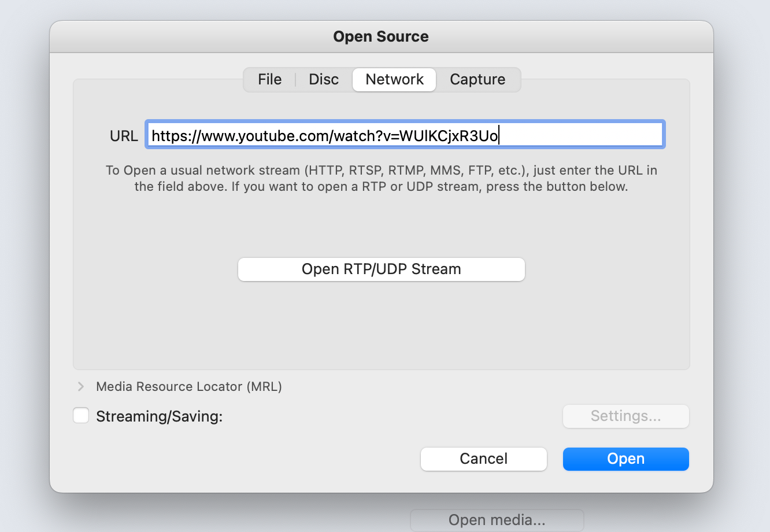
Task: Cancel the Open Source dialog
Action: [484, 459]
